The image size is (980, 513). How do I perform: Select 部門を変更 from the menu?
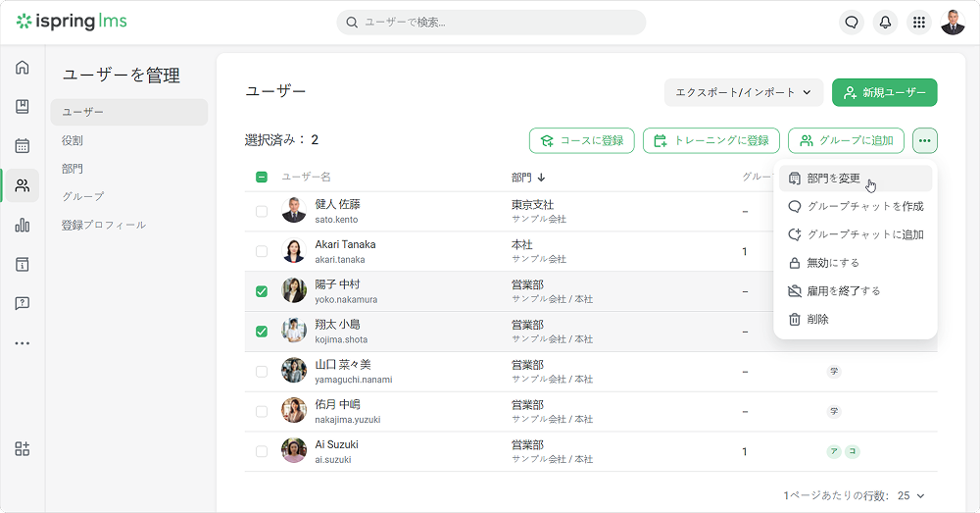coord(833,179)
